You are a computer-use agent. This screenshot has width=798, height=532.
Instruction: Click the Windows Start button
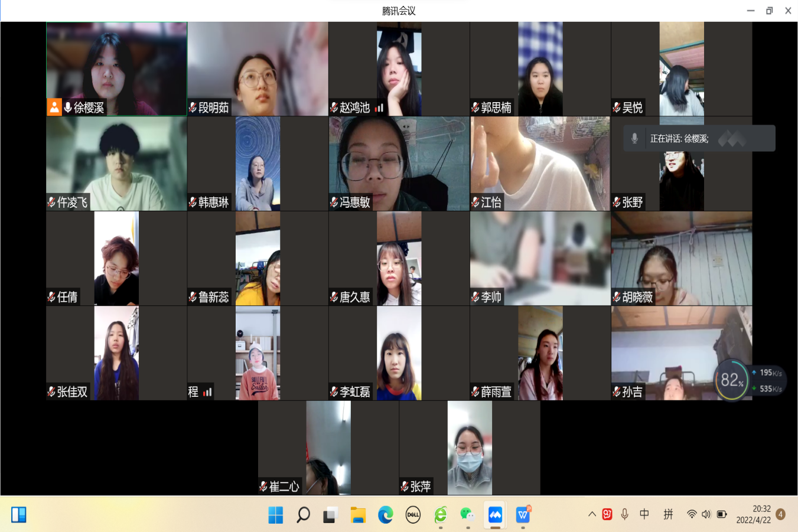[276, 515]
